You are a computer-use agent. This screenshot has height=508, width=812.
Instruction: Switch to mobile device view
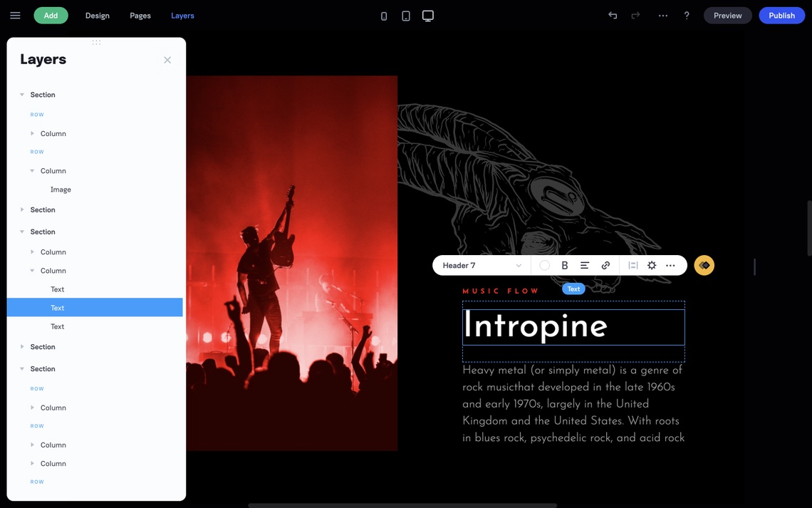click(384, 16)
